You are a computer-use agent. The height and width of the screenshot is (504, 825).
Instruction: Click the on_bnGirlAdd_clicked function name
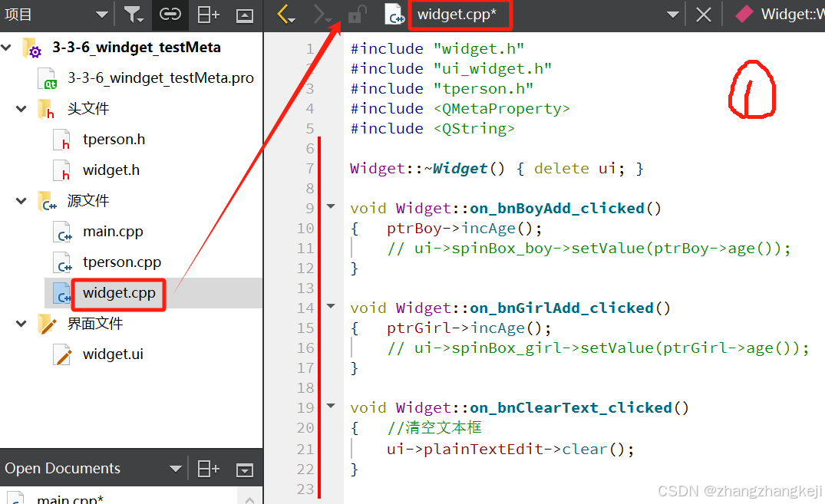pyautogui.click(x=562, y=308)
